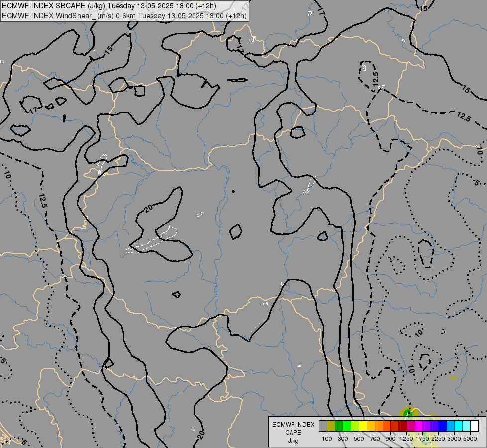Pick the sky blue legend swatch
This screenshot has height=448, width=487.
[x=450, y=426]
